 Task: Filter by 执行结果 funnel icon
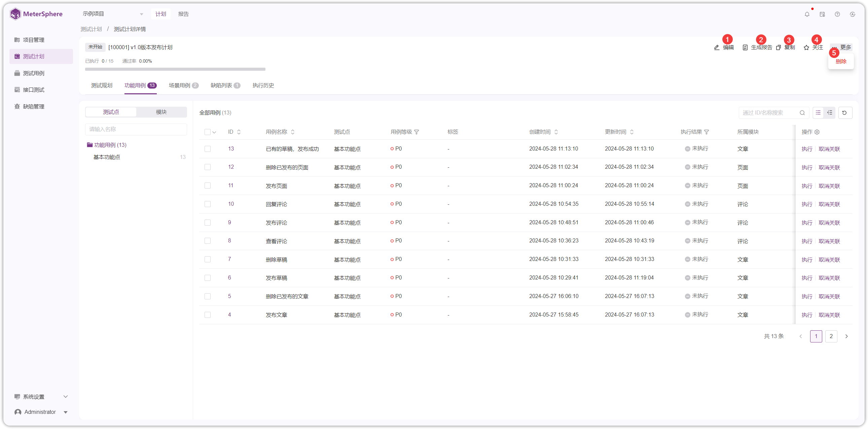tap(707, 132)
